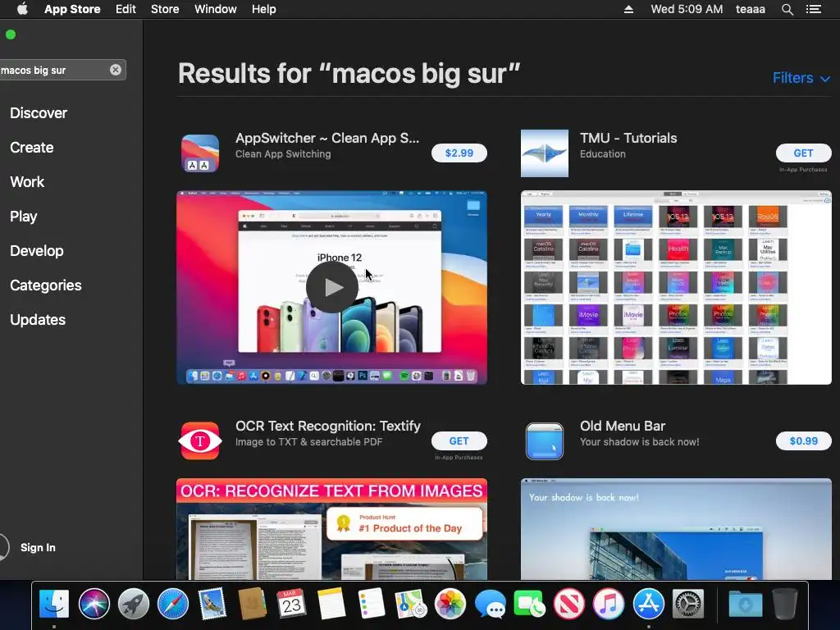Buy AppSwitcher for $2.99
Screen dimensions: 840x630
click(x=459, y=153)
